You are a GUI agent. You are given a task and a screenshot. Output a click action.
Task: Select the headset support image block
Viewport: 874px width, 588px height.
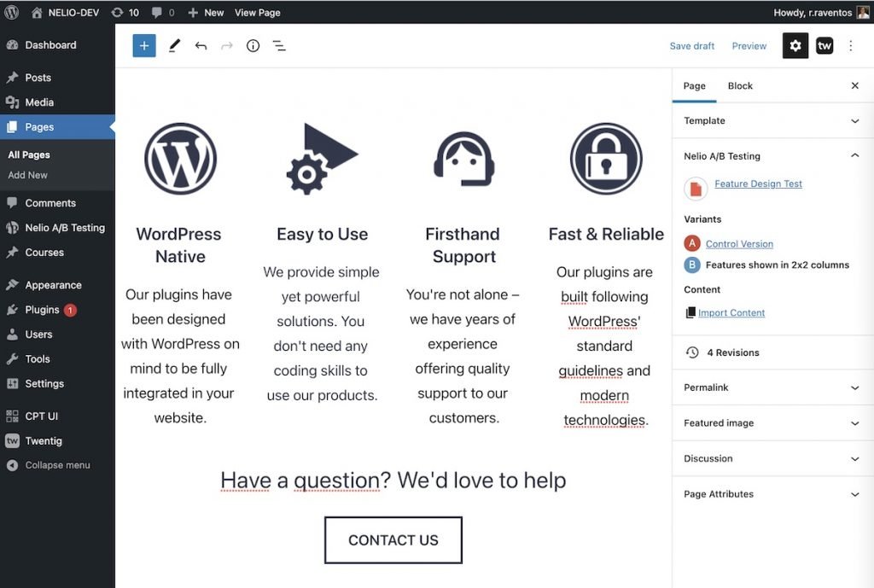(463, 159)
